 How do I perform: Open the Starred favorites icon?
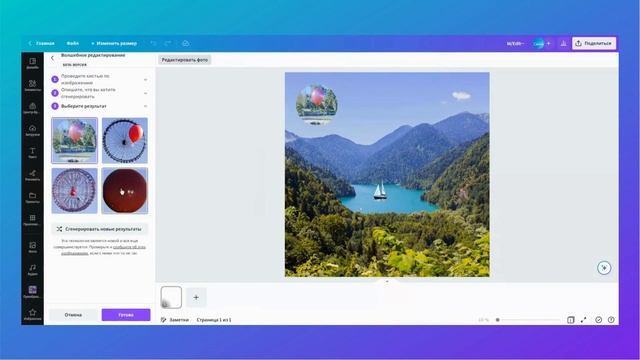click(33, 314)
